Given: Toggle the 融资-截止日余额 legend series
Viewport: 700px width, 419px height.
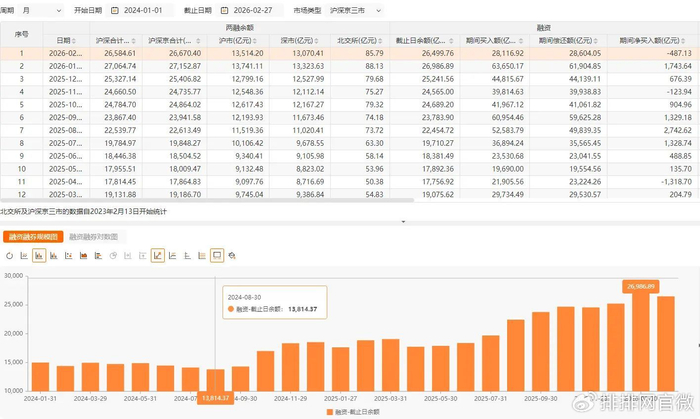Looking at the screenshot, I should [361, 411].
